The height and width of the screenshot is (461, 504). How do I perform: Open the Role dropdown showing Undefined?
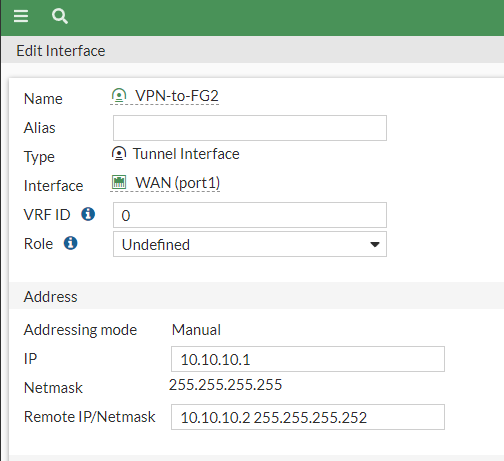pos(250,244)
